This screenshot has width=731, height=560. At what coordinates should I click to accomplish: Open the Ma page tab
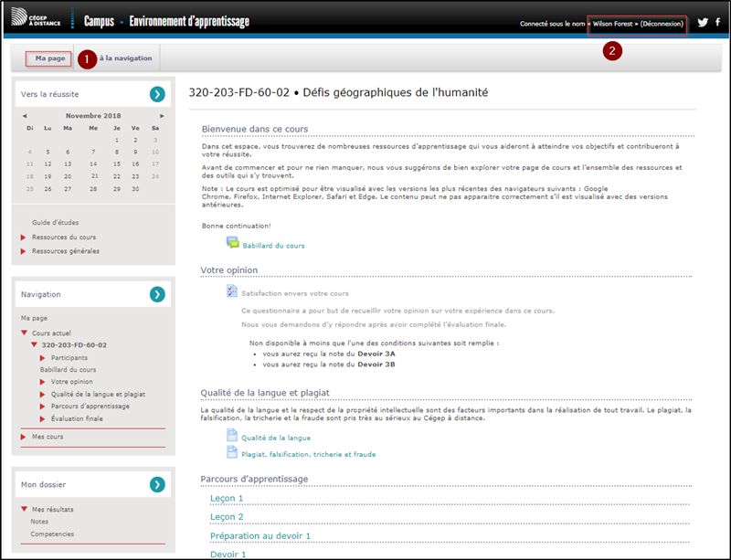click(x=50, y=58)
